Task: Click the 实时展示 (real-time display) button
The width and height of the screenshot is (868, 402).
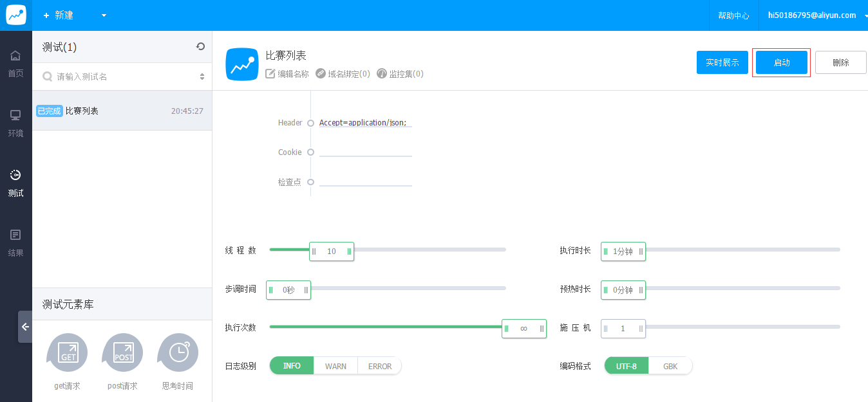Action: click(722, 62)
